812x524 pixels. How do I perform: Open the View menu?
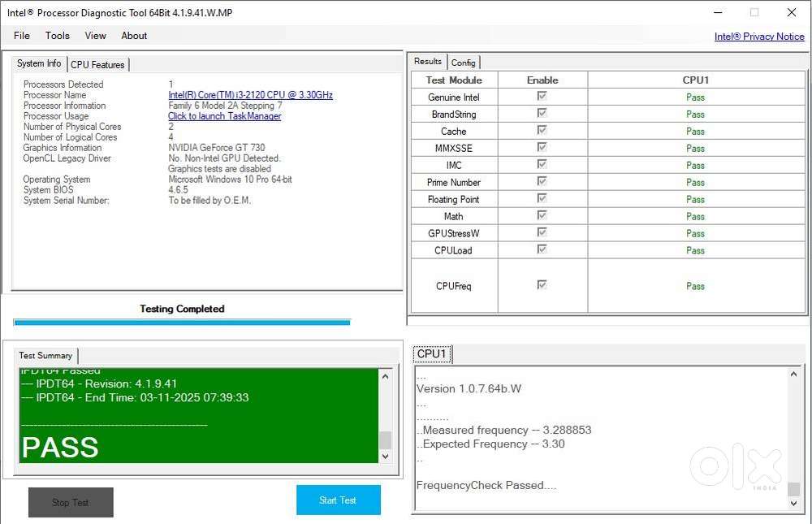(x=95, y=35)
